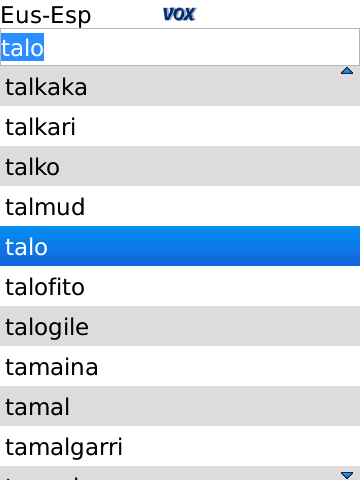Screen dimensions: 360x480
Task: Click the highlighted talo text in search box
Action: point(22,47)
